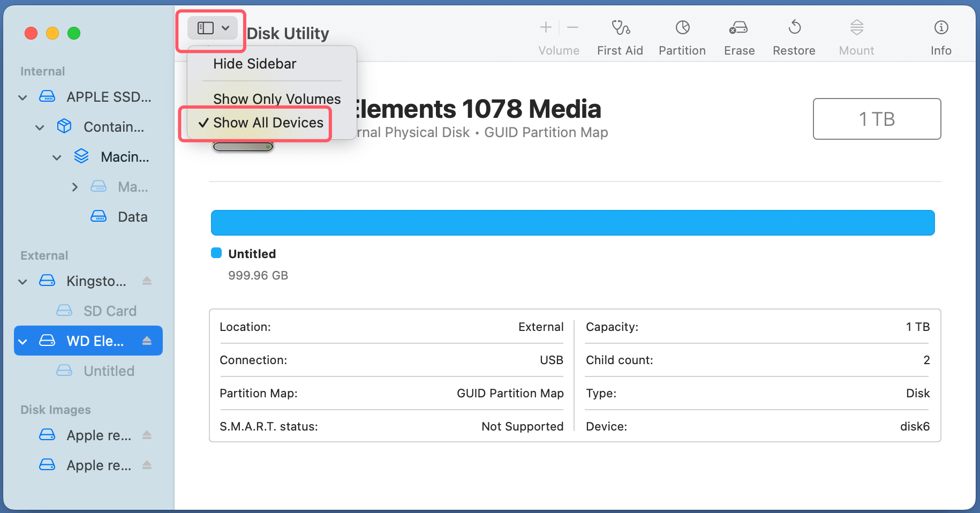Choose Show Only Volumes view option
The width and height of the screenshot is (980, 513).
click(x=276, y=99)
